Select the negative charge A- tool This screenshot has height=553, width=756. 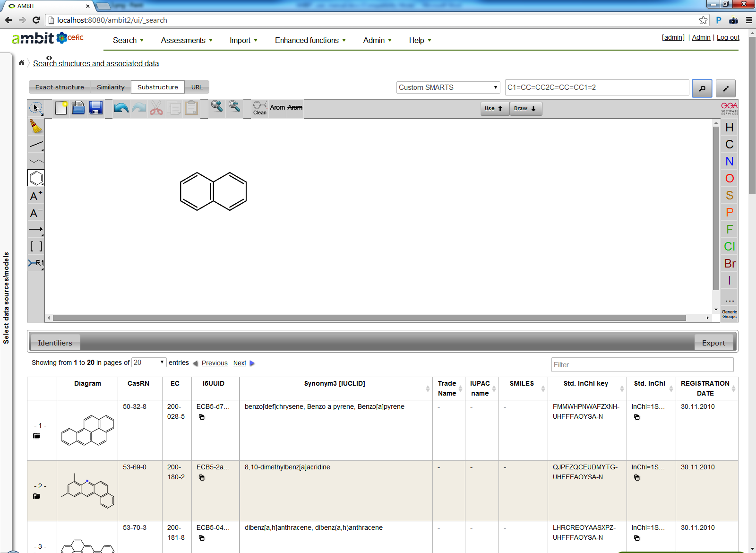pos(36,213)
